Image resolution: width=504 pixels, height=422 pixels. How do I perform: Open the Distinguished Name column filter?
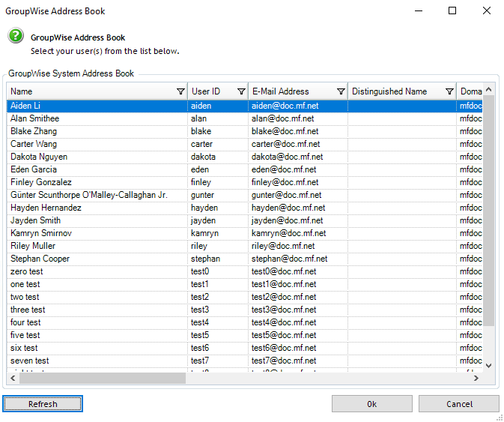point(449,91)
